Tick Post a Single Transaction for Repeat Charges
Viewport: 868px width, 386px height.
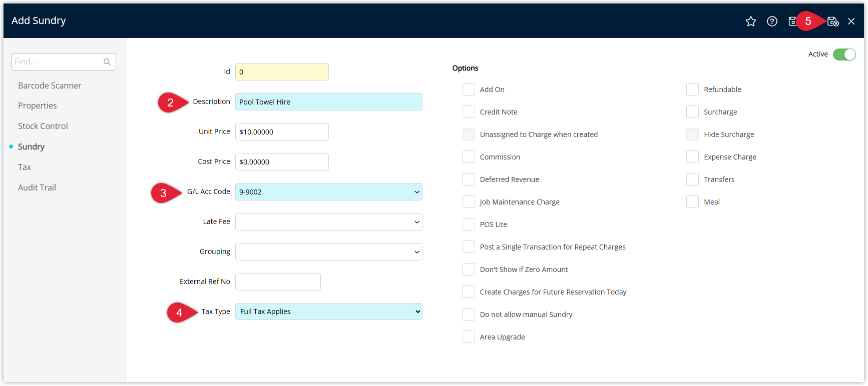coord(469,247)
